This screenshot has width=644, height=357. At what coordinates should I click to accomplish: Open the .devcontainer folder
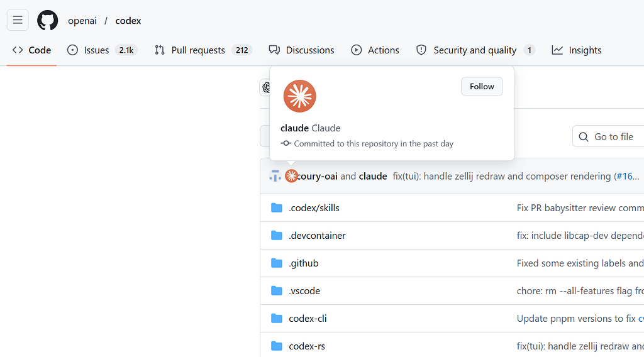pos(317,236)
